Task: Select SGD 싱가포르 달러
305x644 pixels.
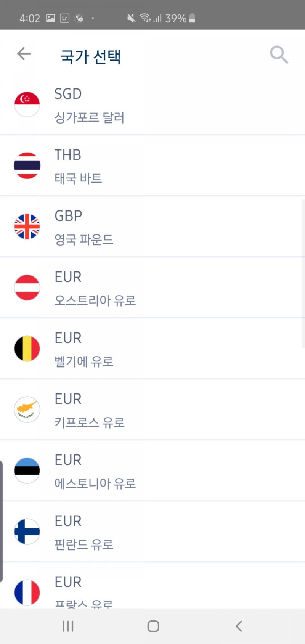Action: pos(152,105)
